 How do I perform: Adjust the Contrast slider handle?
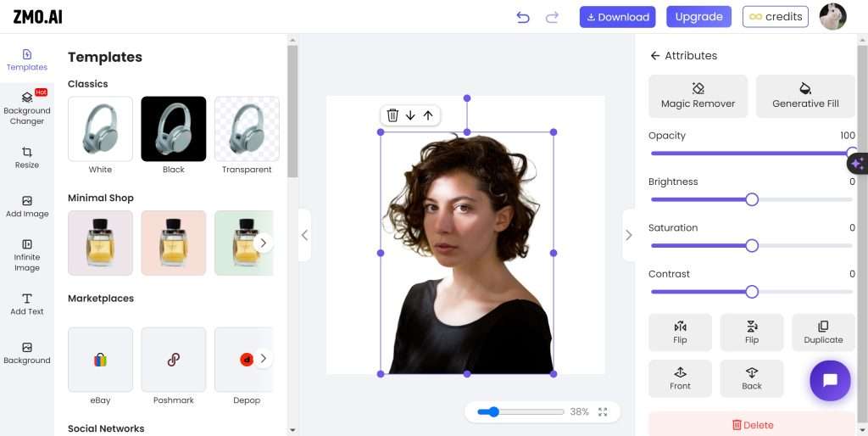point(752,292)
